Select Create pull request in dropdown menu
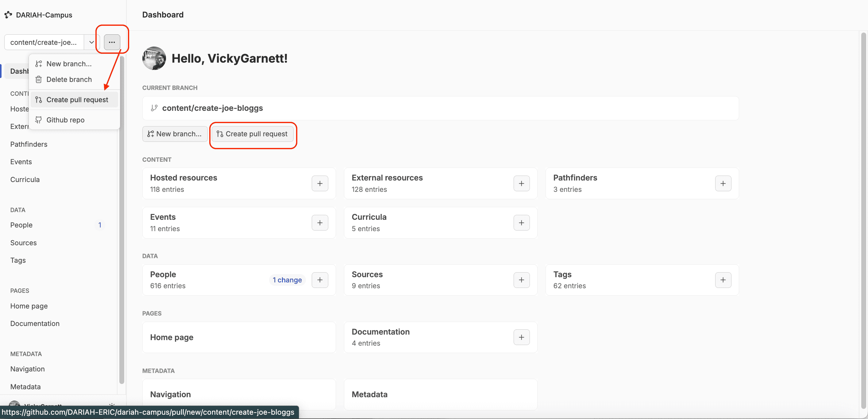 (77, 100)
